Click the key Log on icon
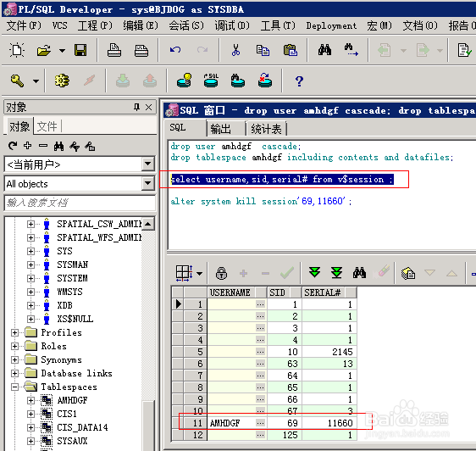 pyautogui.click(x=17, y=81)
